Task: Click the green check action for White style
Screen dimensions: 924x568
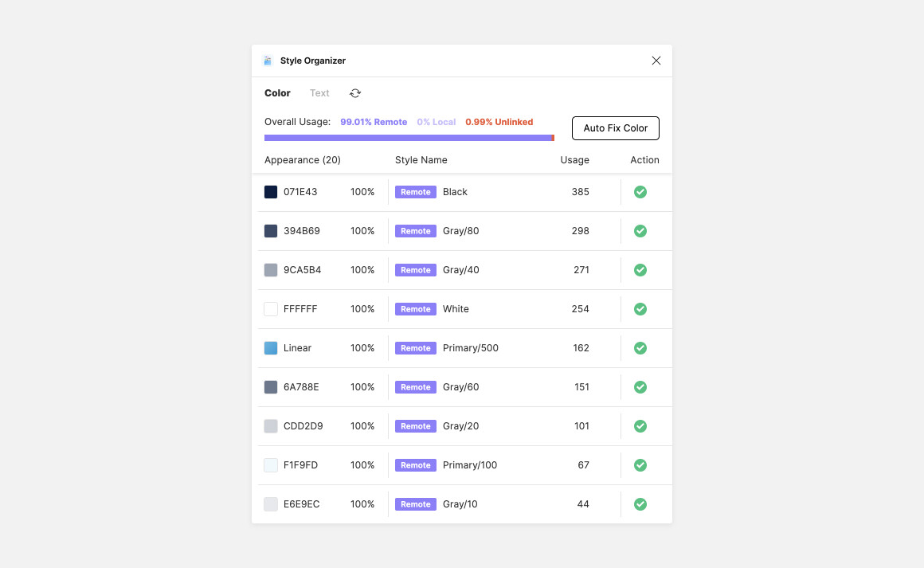Action: point(640,309)
